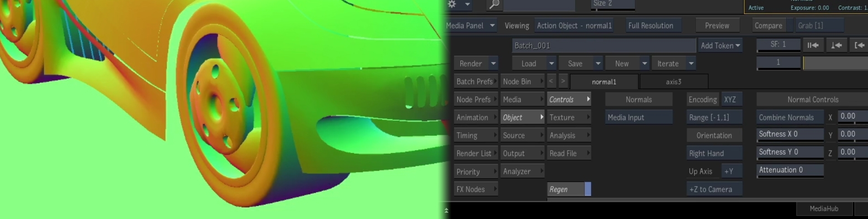Image resolution: width=868 pixels, height=219 pixels.
Task: Change the +Y Up Axis option
Action: tap(731, 171)
